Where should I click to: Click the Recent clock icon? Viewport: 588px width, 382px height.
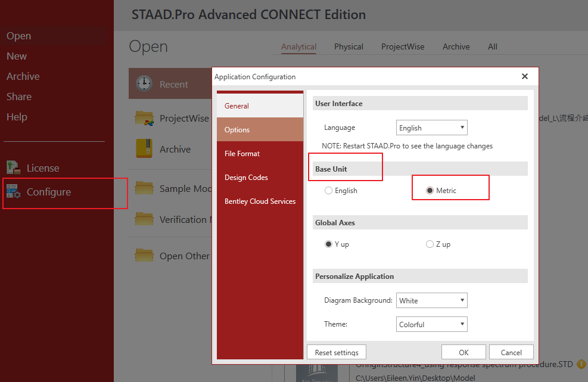144,83
